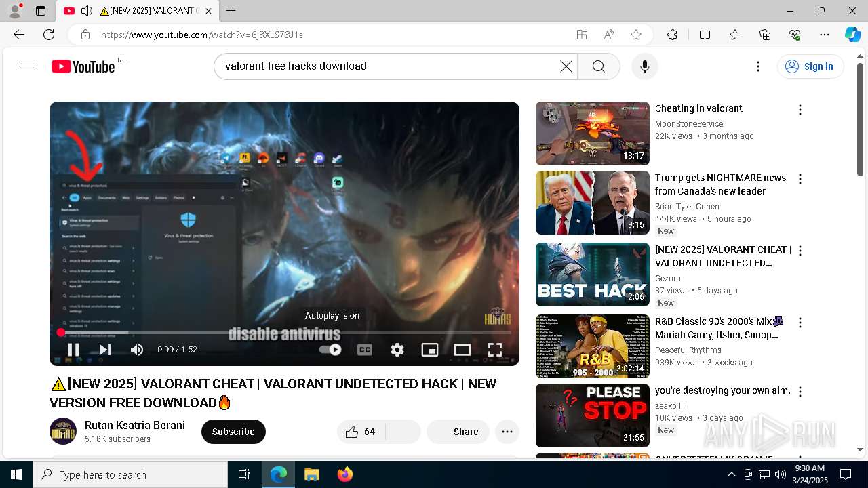Open the channel avatar of Rutan Ksatria Berani
The image size is (868, 488).
point(63,431)
